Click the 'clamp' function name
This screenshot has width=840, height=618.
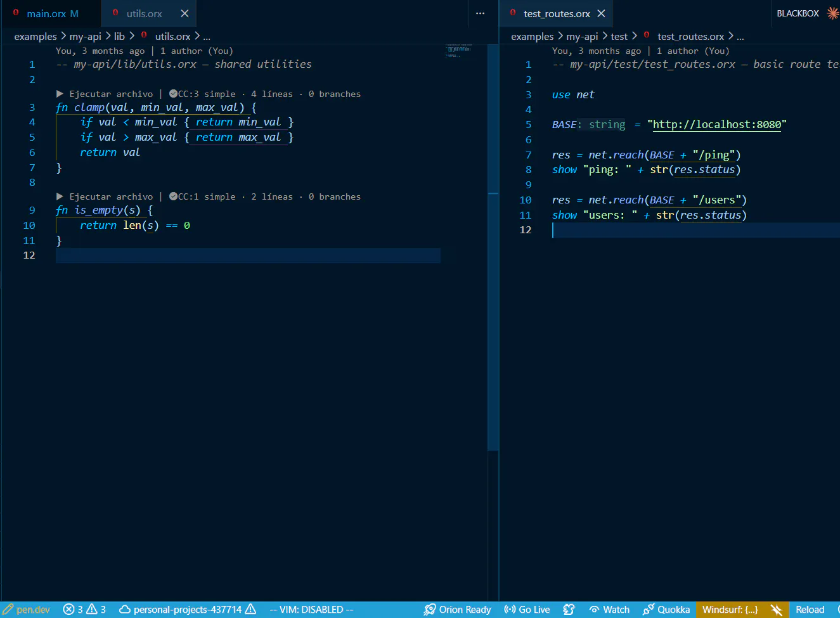[x=89, y=108]
